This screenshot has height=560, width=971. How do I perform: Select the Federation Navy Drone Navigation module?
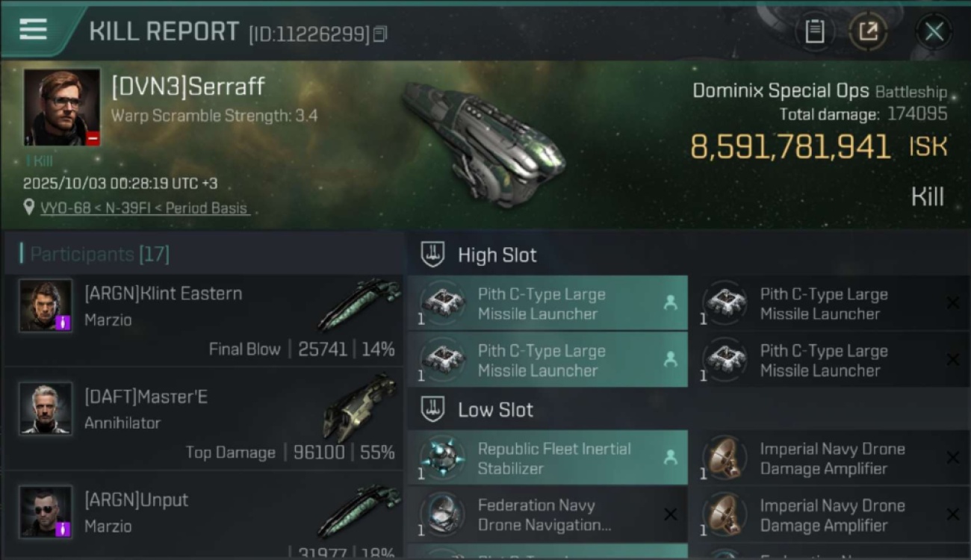[547, 514]
